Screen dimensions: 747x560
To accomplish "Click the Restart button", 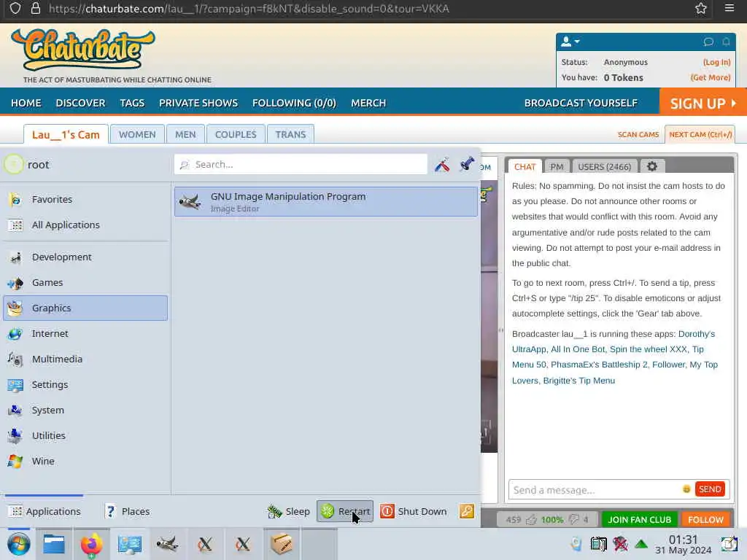I will [x=345, y=511].
